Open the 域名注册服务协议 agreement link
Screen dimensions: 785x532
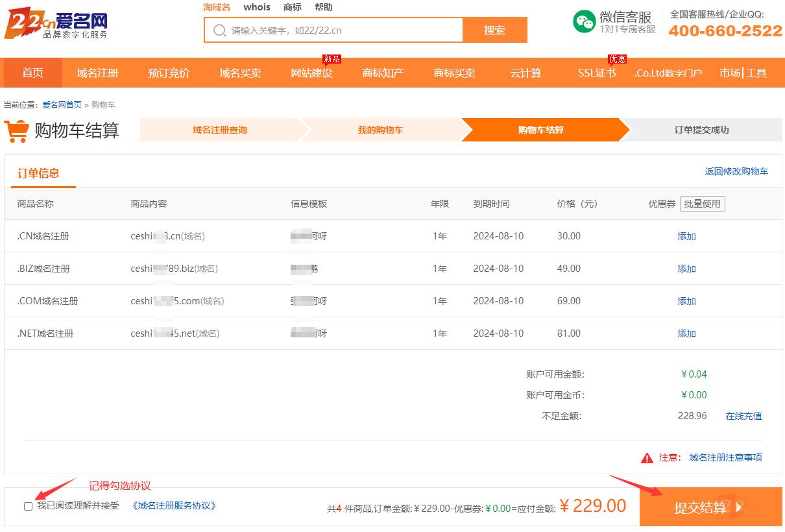tap(174, 505)
